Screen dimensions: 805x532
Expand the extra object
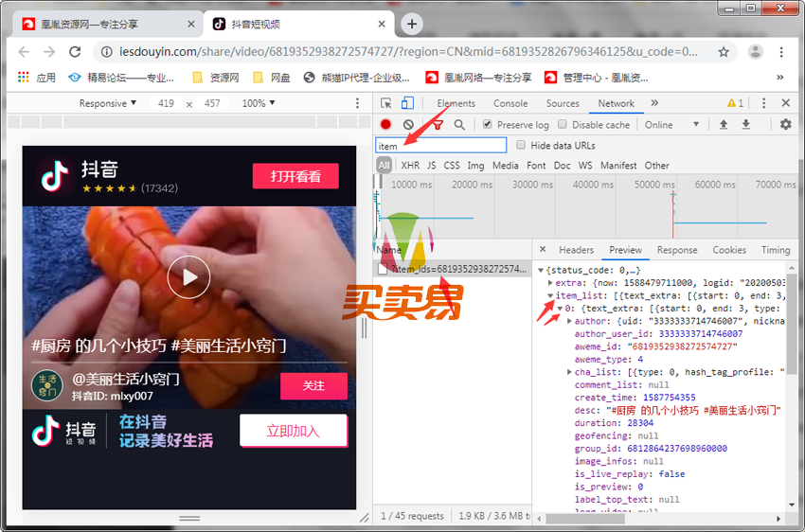550,283
